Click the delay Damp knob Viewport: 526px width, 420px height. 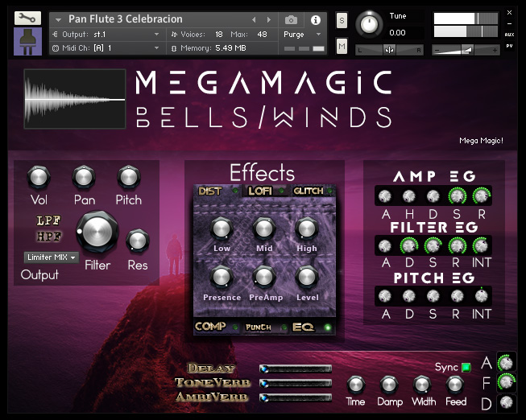point(389,385)
